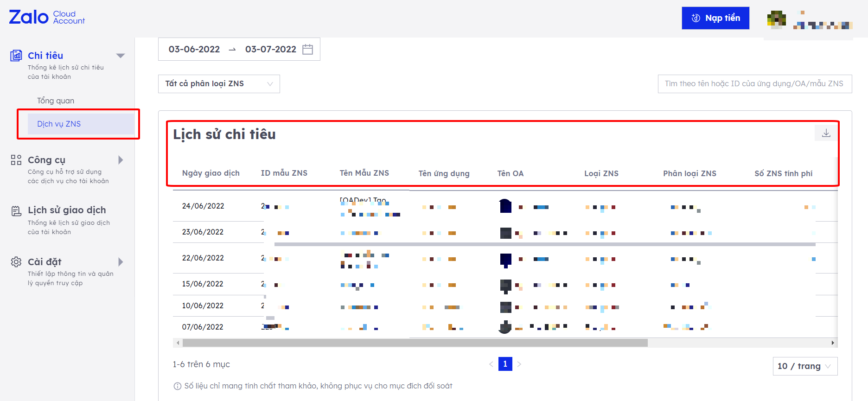Select the 10/06/2022 transaction row

click(x=505, y=306)
